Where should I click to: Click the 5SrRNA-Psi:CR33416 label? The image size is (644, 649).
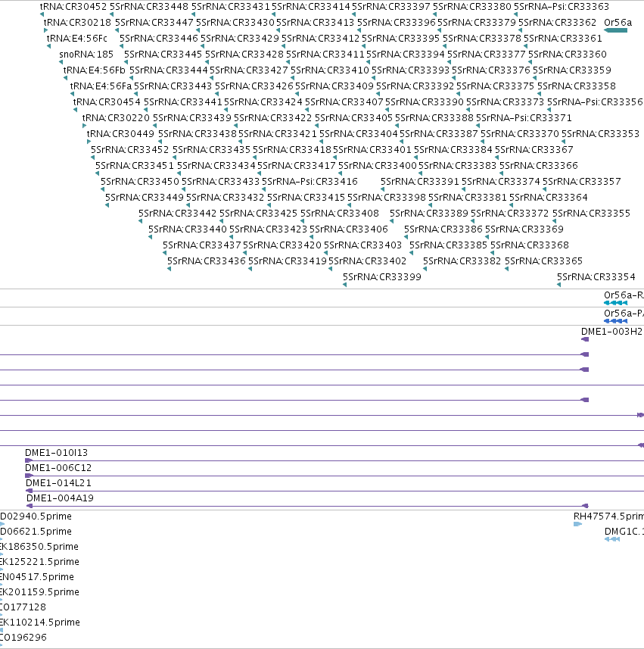(310, 182)
